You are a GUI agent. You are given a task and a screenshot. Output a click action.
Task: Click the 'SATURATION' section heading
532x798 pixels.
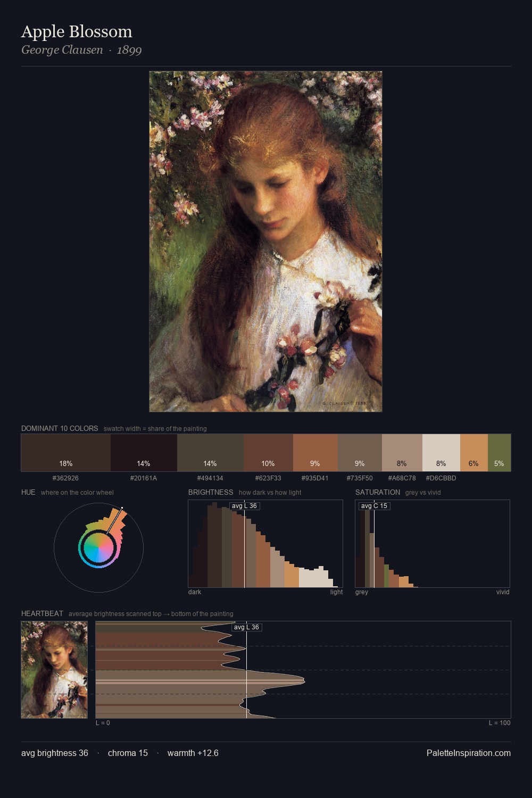[378, 492]
